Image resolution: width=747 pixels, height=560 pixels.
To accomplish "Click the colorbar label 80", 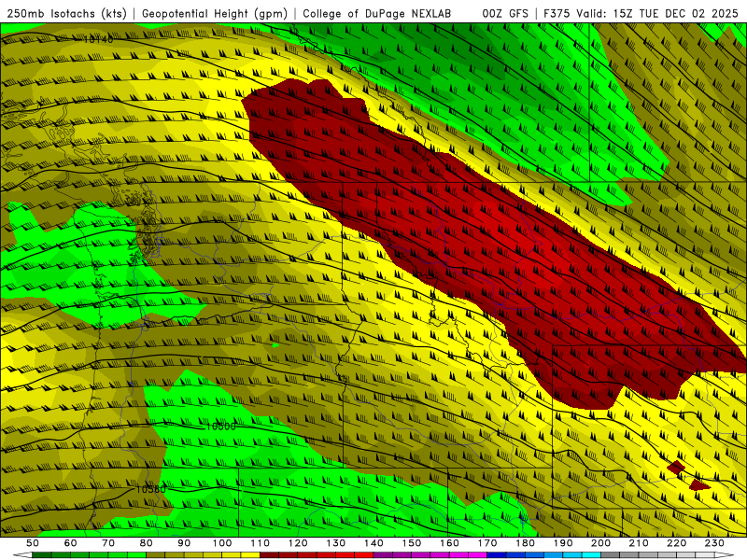I will [147, 543].
